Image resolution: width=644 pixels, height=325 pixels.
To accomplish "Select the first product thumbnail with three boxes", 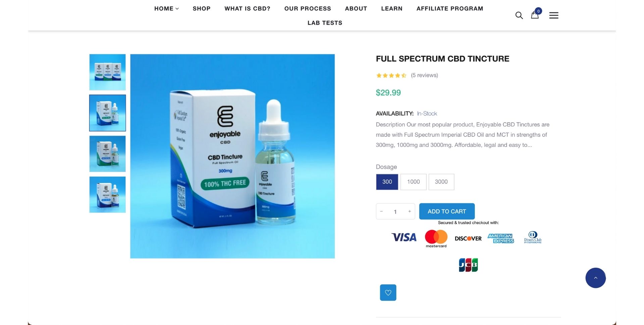I will [x=107, y=72].
